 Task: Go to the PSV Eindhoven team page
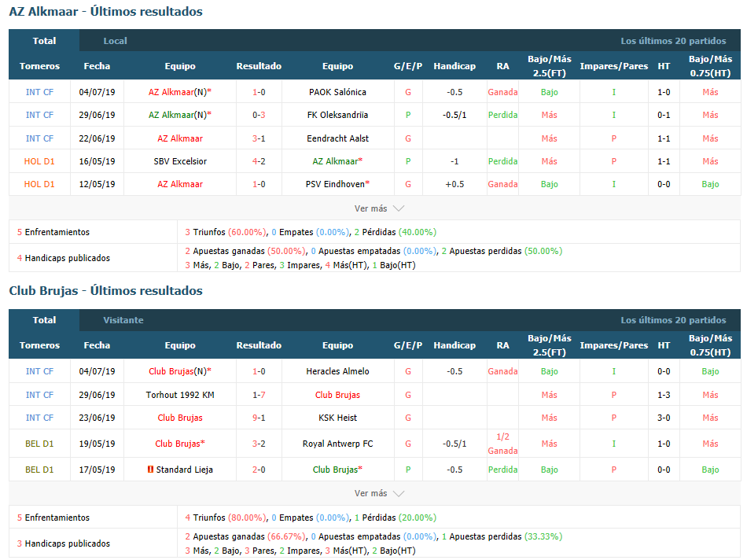[x=336, y=184]
